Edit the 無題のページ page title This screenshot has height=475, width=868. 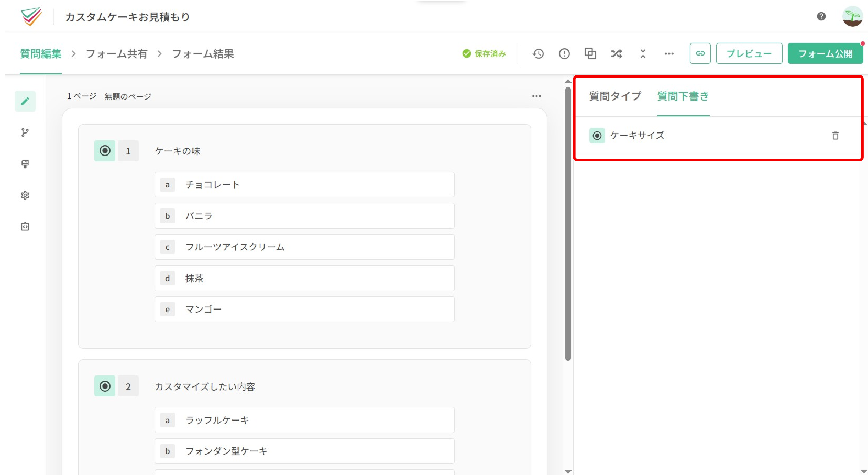(128, 96)
